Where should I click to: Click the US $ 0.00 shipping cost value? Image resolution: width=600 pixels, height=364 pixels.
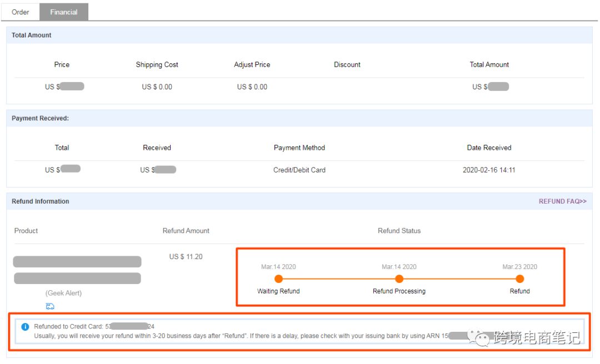[157, 87]
